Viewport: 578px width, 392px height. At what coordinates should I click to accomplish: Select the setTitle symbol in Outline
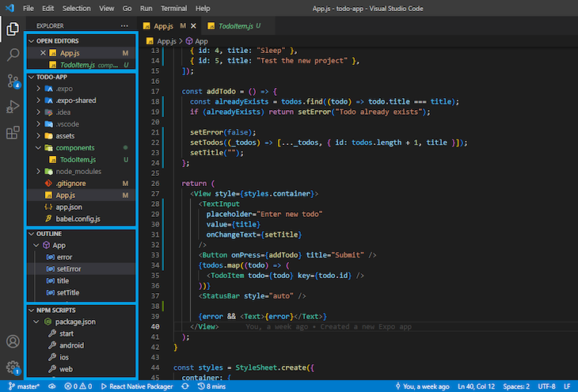point(81,292)
